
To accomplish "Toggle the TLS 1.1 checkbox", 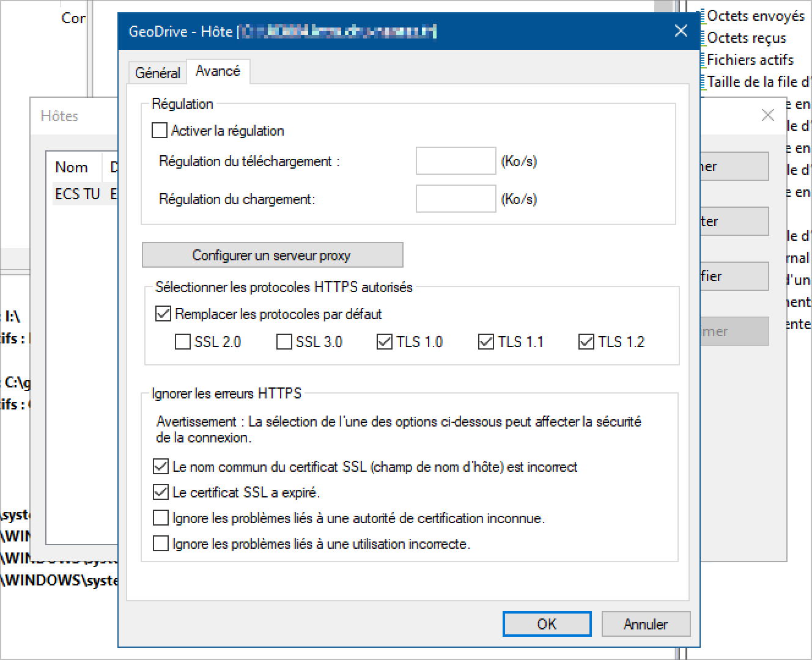I will (486, 342).
